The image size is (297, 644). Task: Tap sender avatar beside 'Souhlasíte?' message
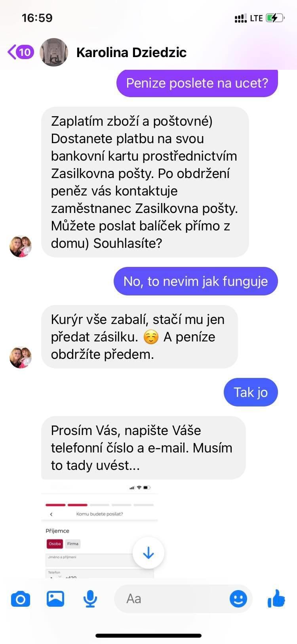point(21,246)
